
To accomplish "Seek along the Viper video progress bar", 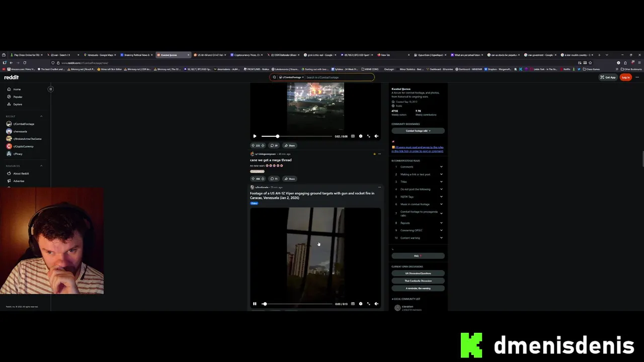I will 297,304.
